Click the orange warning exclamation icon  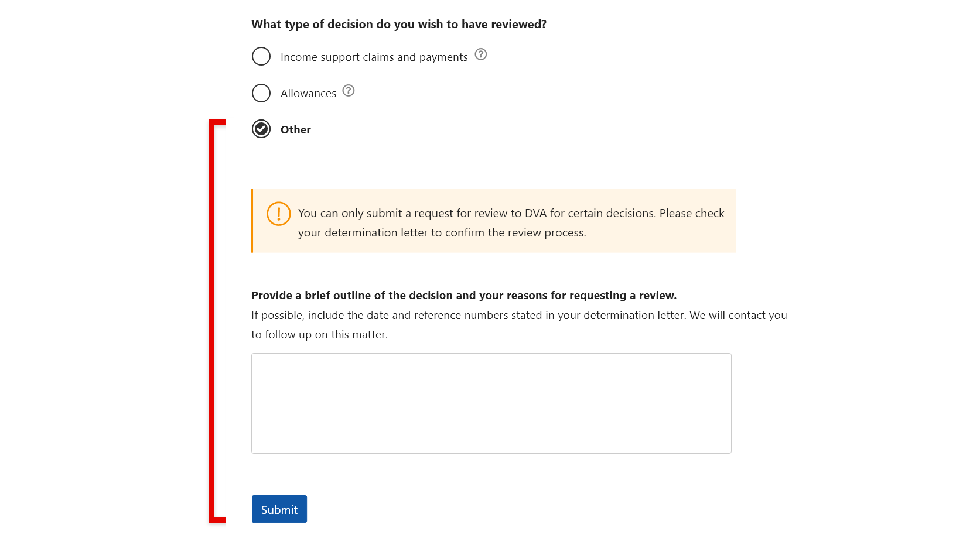click(279, 214)
